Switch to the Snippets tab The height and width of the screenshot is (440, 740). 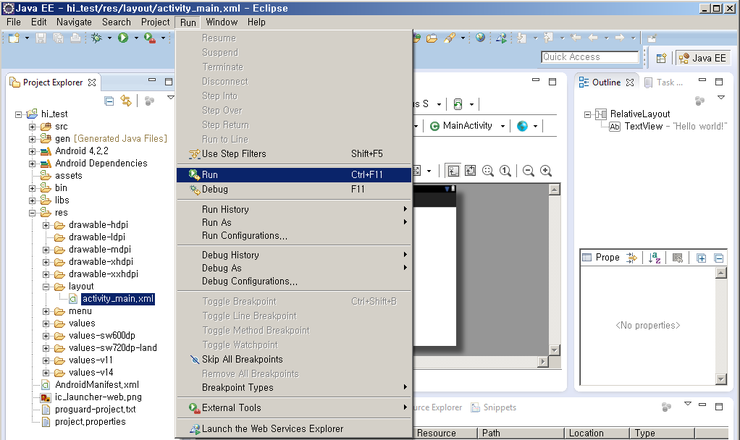[494, 407]
